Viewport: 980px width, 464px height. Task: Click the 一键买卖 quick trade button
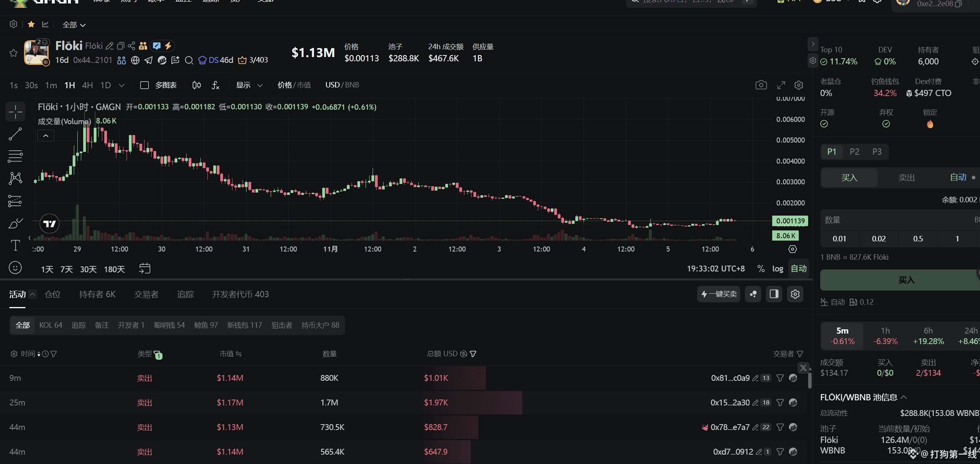click(x=719, y=294)
